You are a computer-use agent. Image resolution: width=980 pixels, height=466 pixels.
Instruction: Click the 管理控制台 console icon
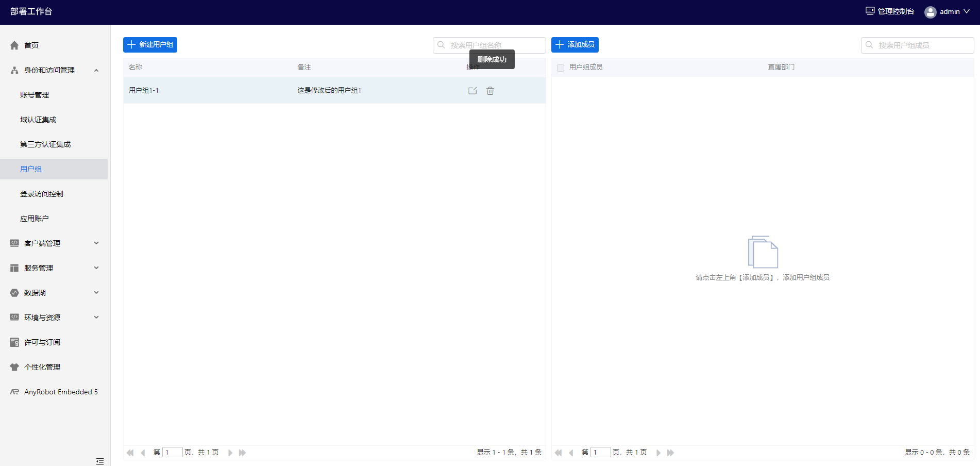(870, 11)
